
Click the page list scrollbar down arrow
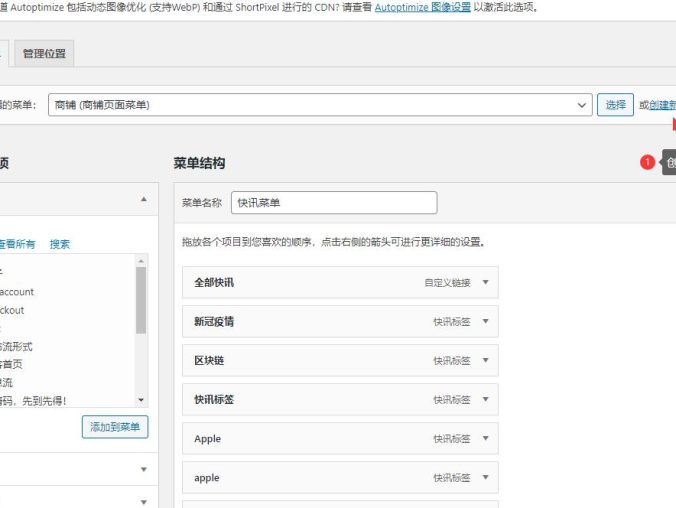[x=141, y=400]
